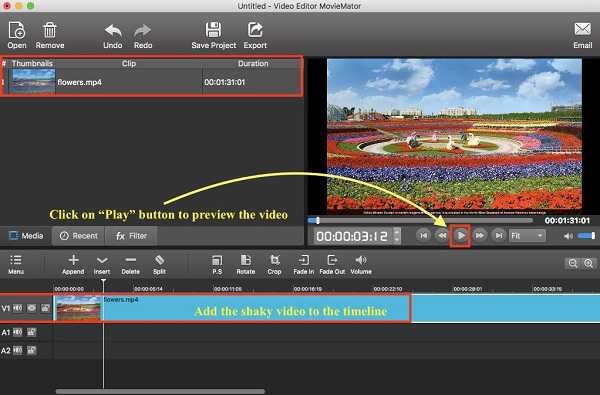The width and height of the screenshot is (600, 395).
Task: Click the preview seek bar
Action: tap(420, 220)
